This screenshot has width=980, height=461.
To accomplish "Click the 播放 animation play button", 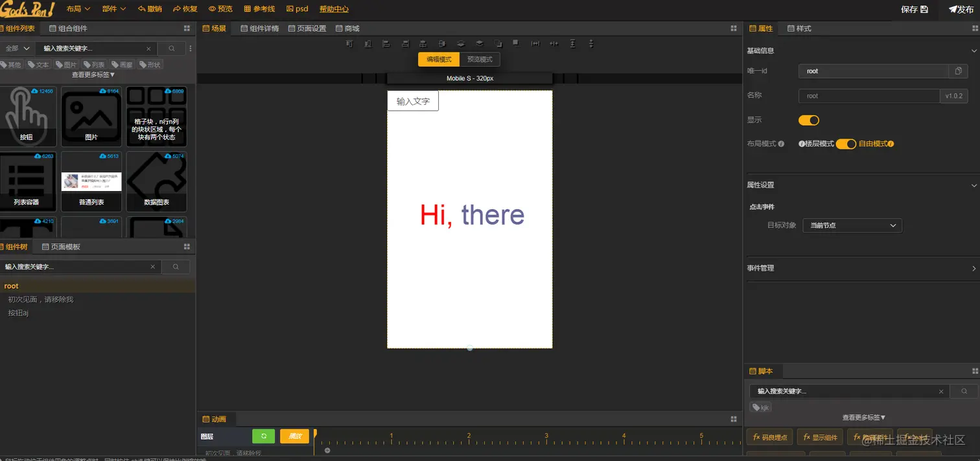I will click(294, 436).
